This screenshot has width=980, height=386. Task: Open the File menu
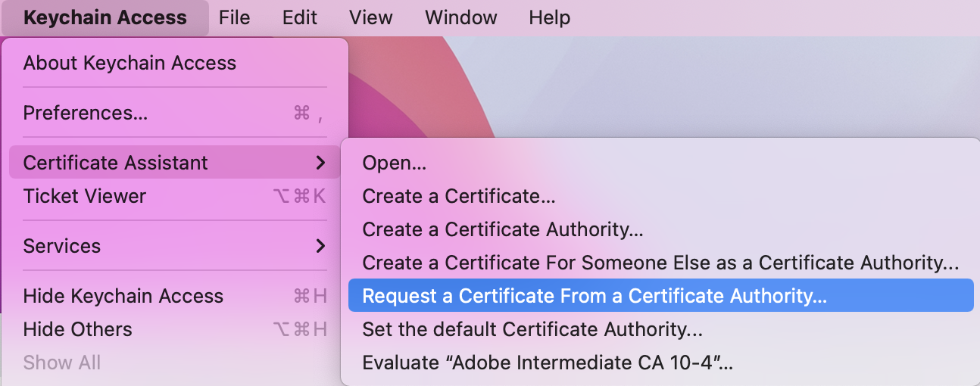coord(234,17)
